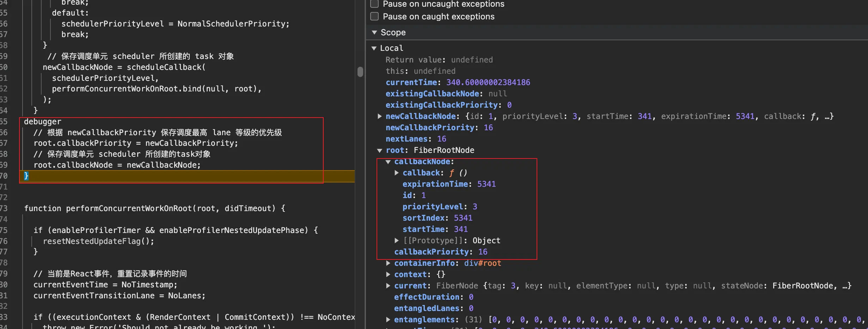The height and width of the screenshot is (329, 868).
Task: Expand the [[Prototype]] Object arrow
Action: pyautogui.click(x=397, y=240)
